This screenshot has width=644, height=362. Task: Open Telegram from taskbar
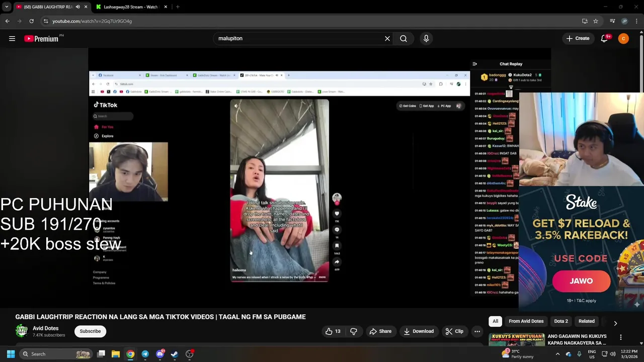click(x=145, y=354)
